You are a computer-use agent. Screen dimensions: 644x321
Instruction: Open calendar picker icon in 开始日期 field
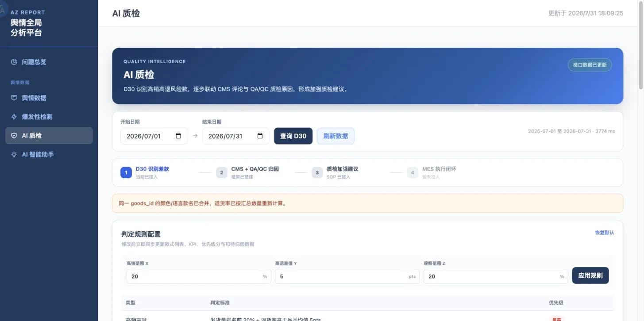pos(178,136)
